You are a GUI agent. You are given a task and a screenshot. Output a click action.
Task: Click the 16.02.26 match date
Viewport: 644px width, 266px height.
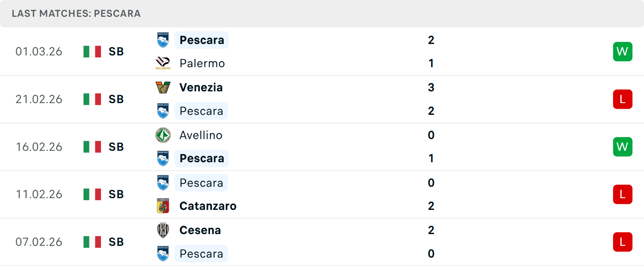(39, 147)
